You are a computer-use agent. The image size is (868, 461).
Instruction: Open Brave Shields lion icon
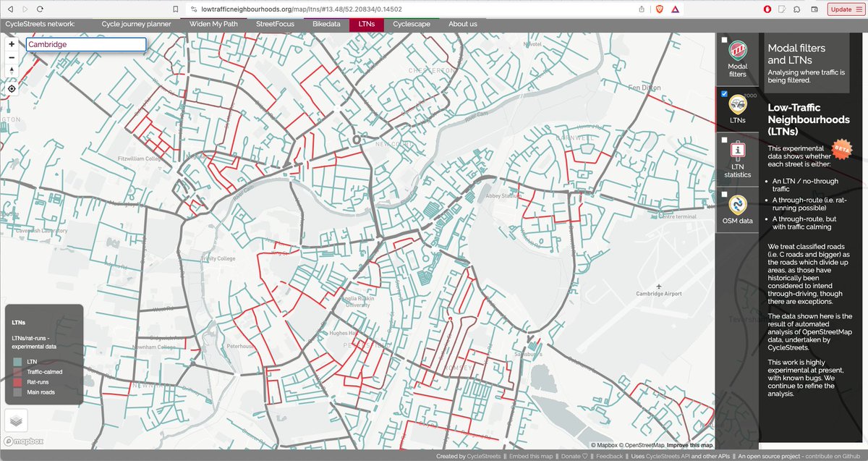pyautogui.click(x=658, y=9)
